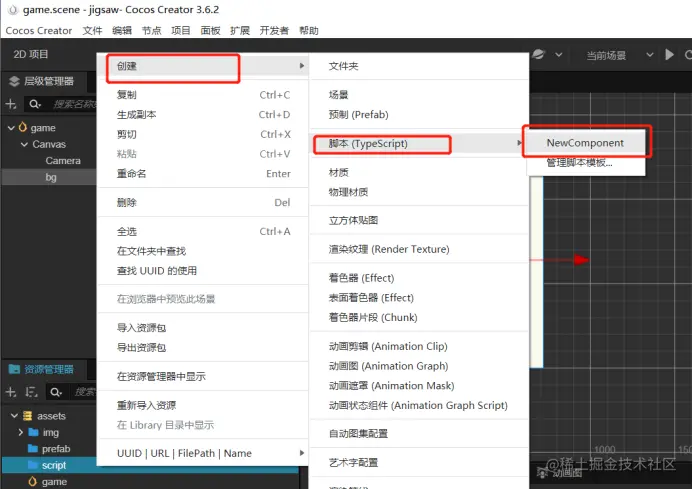Click the hierarchy search magnifier icon

[x=34, y=104]
